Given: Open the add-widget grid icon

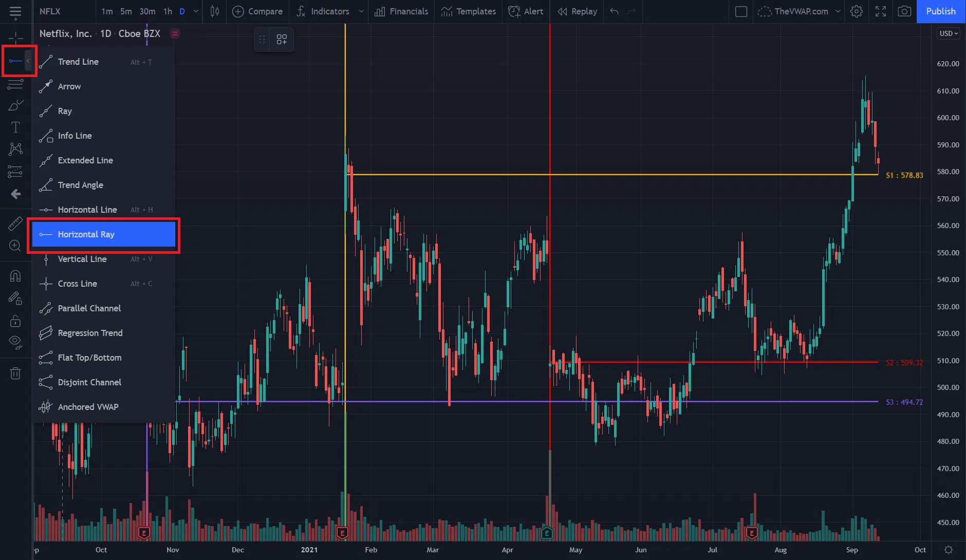Looking at the screenshot, I should tap(282, 40).
